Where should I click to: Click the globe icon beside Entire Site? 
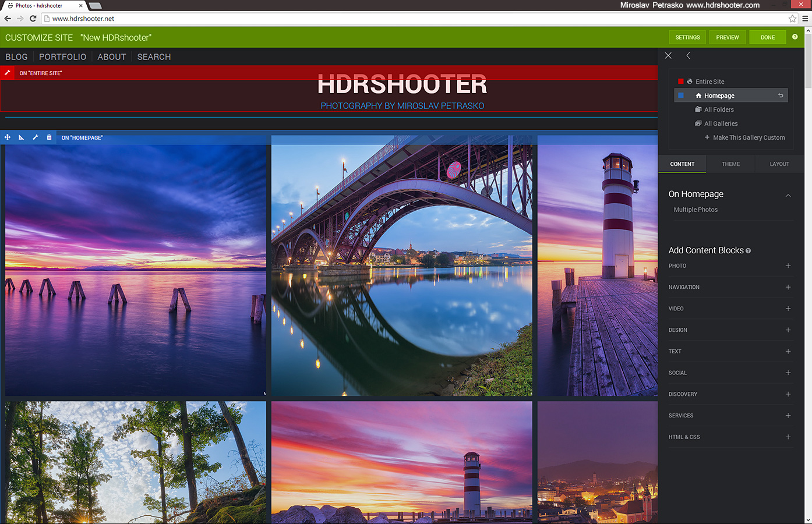click(x=690, y=82)
